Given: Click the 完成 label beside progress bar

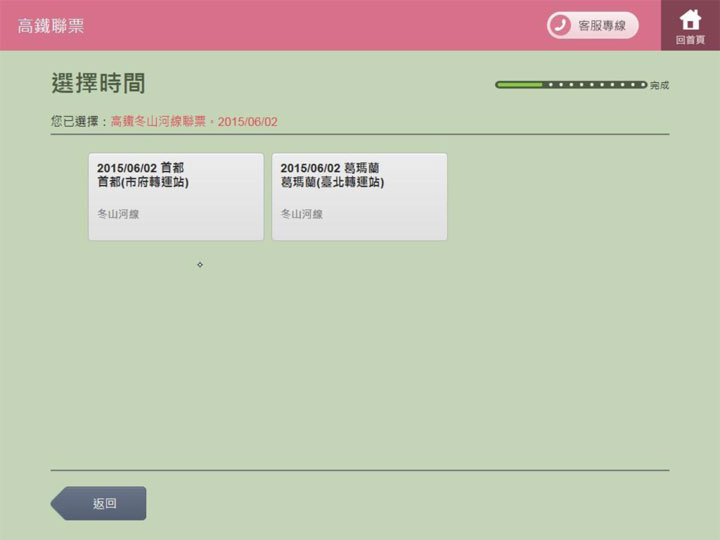Looking at the screenshot, I should pyautogui.click(x=659, y=86).
